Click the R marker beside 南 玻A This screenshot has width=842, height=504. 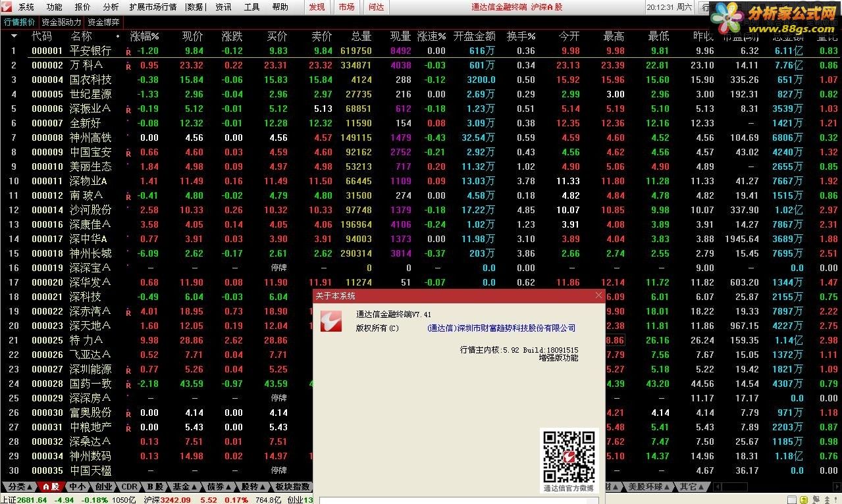pos(128,196)
